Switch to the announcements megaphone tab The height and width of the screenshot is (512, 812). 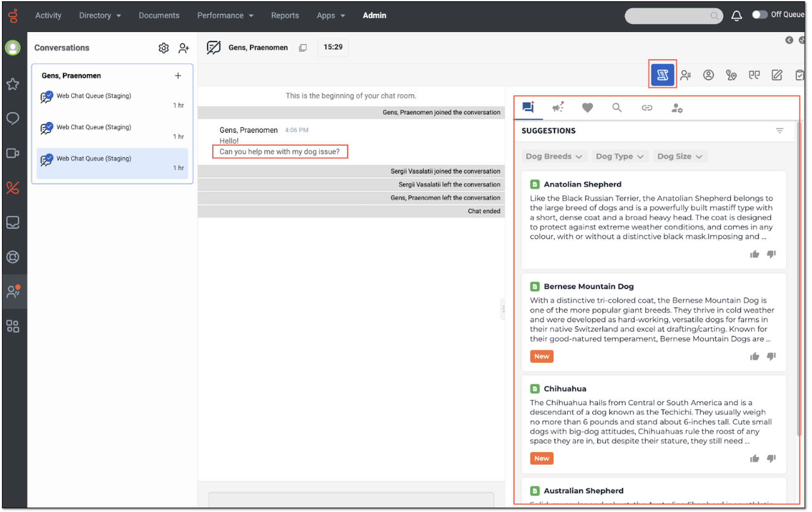[558, 108]
